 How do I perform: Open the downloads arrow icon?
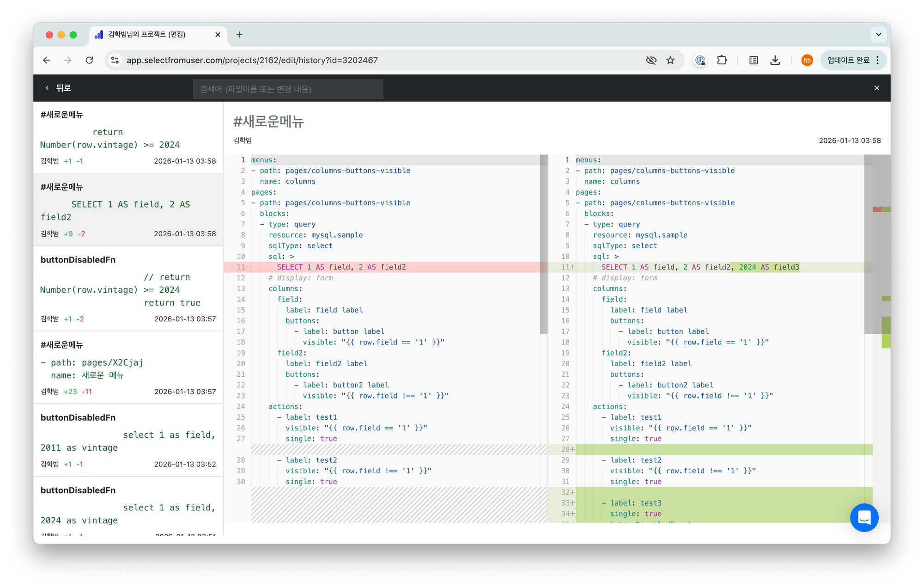coord(775,60)
